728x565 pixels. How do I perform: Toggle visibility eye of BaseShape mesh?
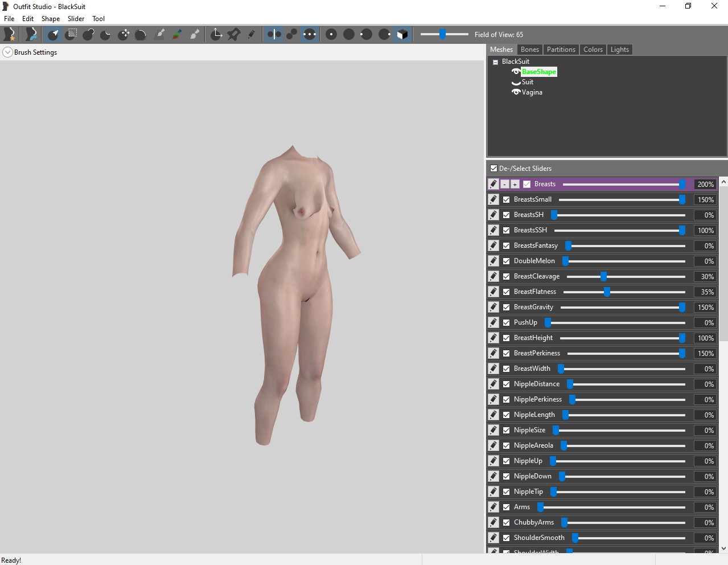(516, 72)
